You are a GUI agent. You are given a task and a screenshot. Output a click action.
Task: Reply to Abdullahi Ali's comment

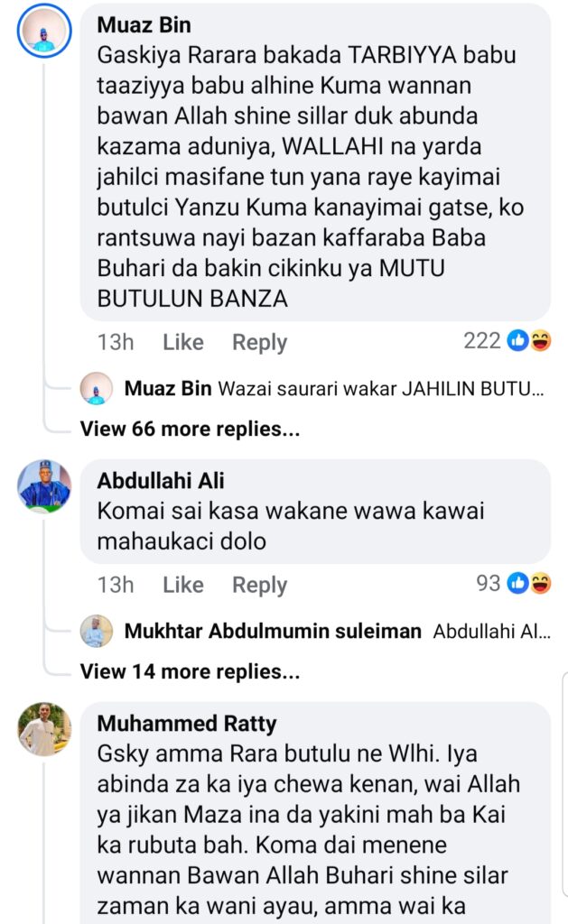pyautogui.click(x=259, y=585)
